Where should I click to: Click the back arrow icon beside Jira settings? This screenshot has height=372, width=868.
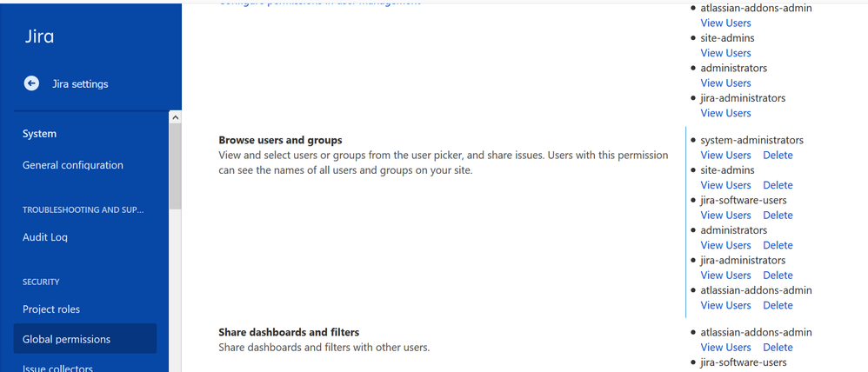31,83
